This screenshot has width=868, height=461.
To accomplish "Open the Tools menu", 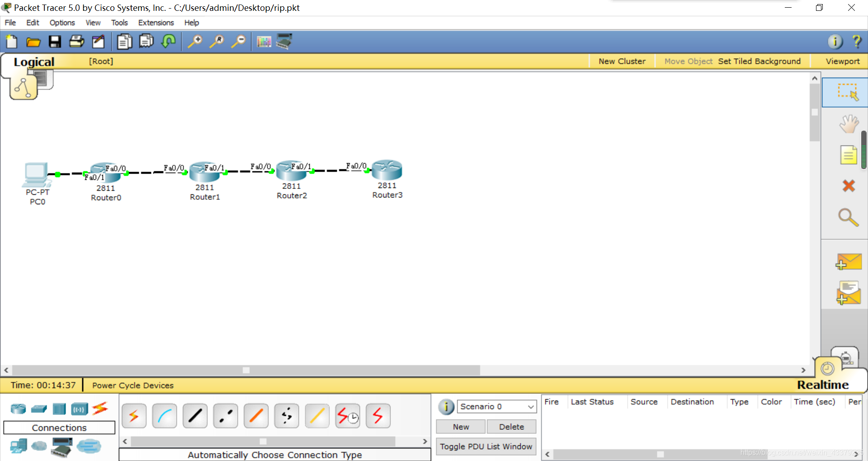I will click(120, 23).
